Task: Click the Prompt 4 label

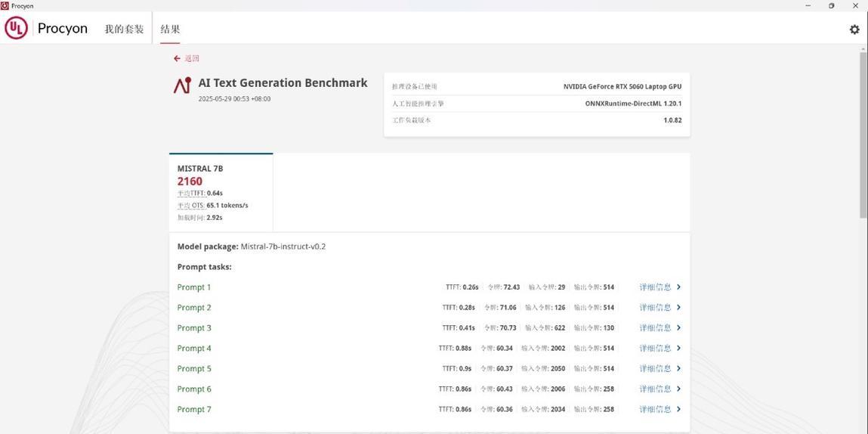Action: (193, 348)
